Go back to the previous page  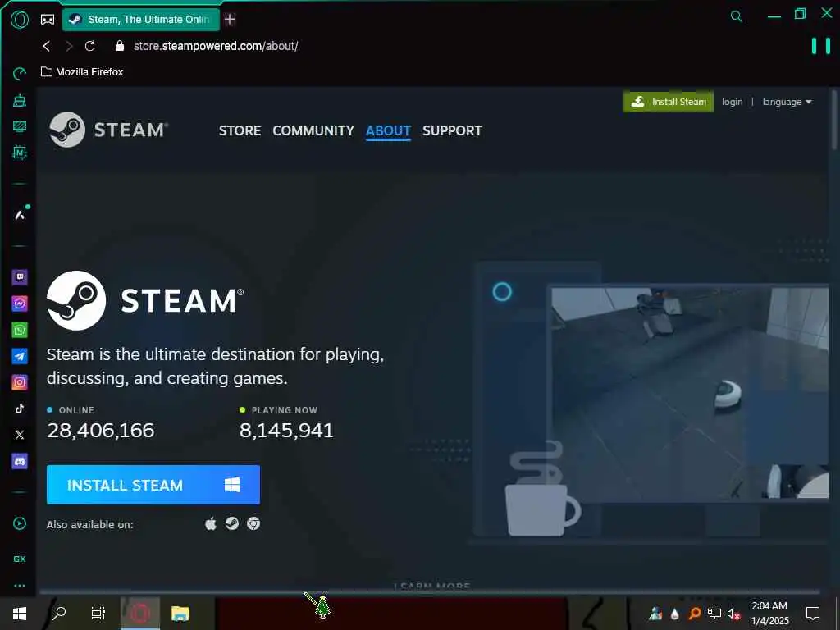click(x=46, y=46)
